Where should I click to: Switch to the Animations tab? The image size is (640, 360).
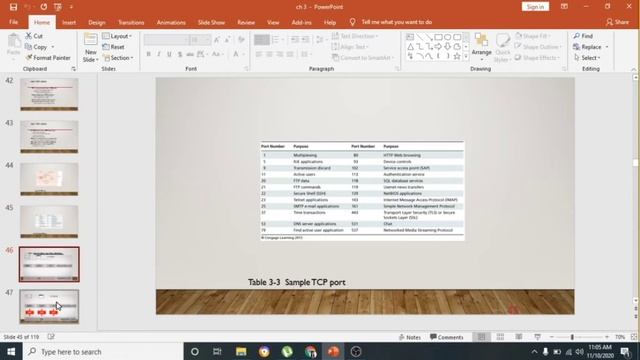[171, 22]
